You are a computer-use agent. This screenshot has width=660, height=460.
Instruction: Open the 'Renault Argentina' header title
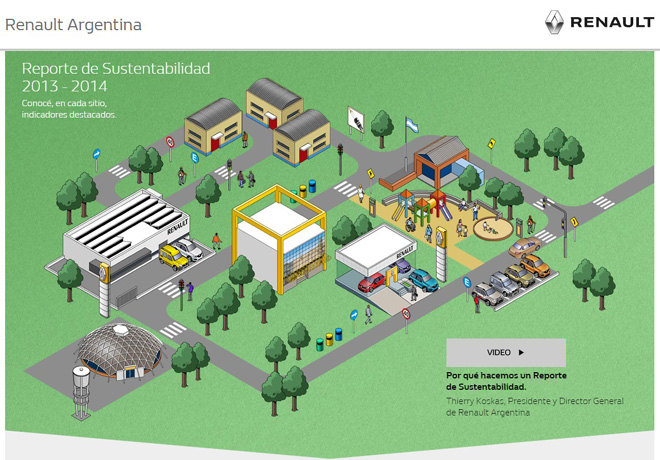[x=73, y=24]
